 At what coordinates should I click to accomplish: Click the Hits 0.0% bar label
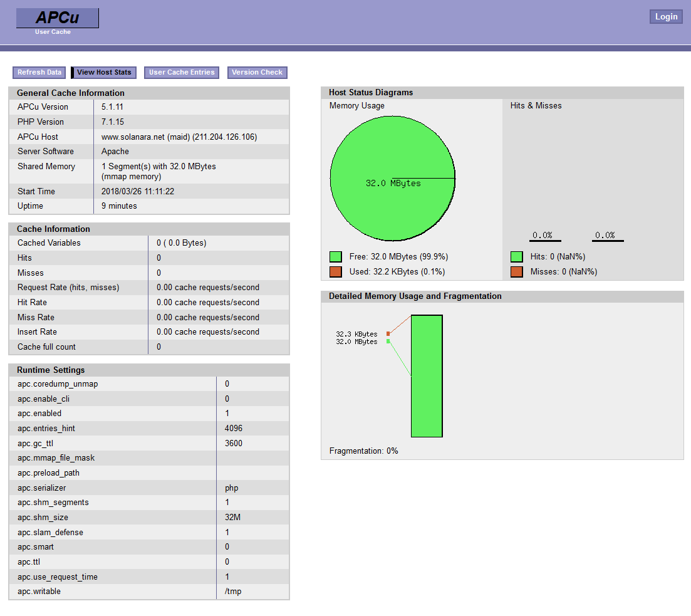(543, 236)
